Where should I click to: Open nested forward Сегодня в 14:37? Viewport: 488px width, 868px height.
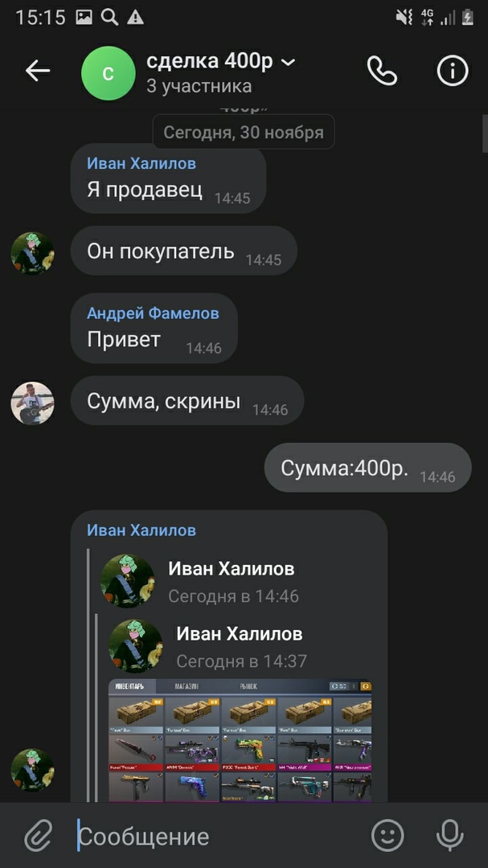coord(241,661)
